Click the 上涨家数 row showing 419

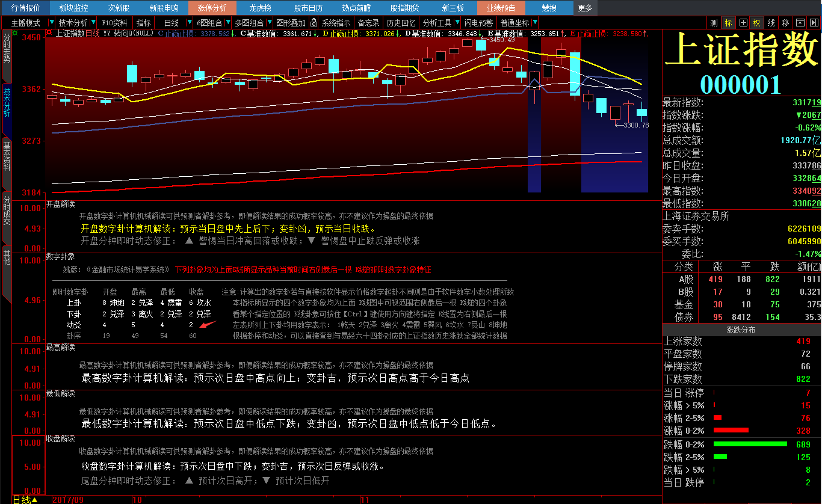[x=742, y=341]
